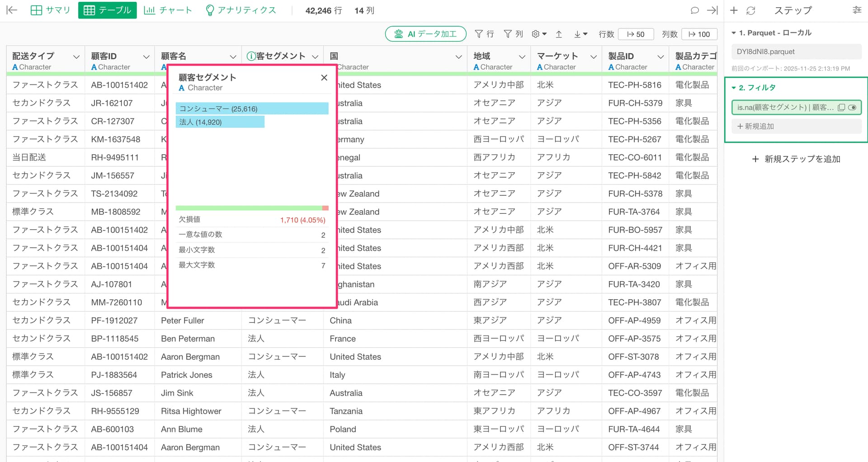
Task: Collapse the 1. Parquet - ローカル step
Action: (734, 33)
